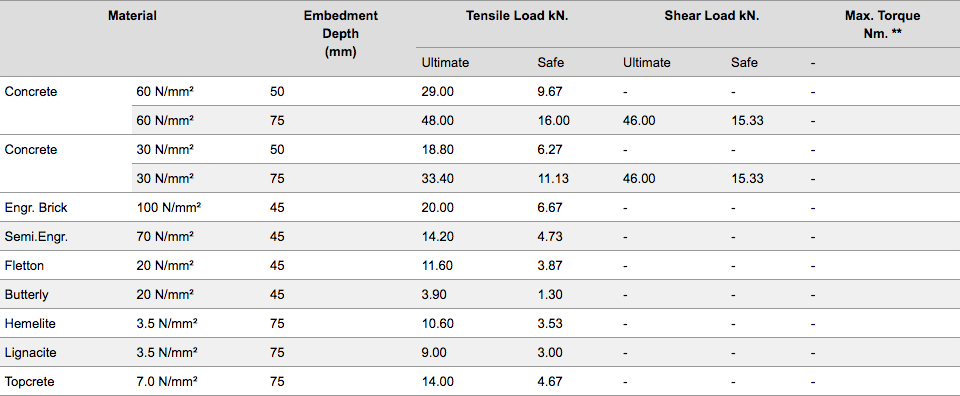Click the 33.40 tensile ultimate value

(438, 179)
